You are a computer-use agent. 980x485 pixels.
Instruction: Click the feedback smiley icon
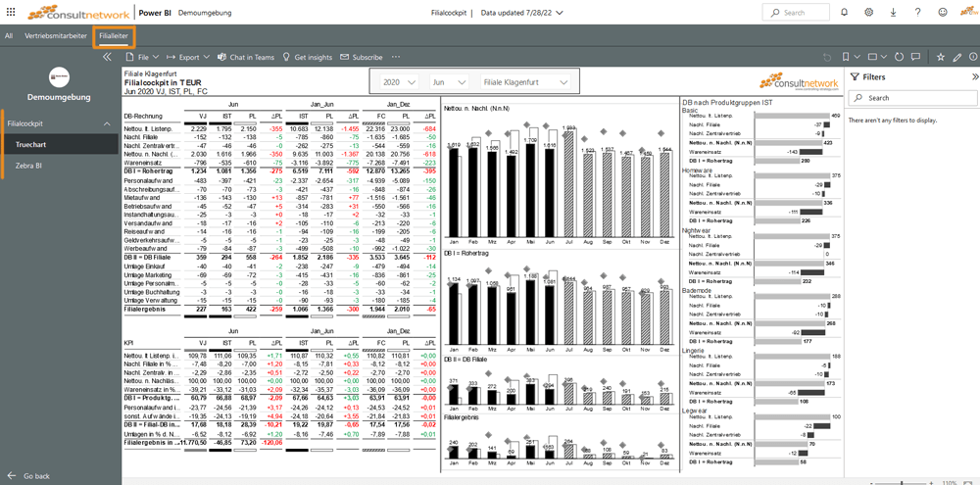(x=942, y=13)
